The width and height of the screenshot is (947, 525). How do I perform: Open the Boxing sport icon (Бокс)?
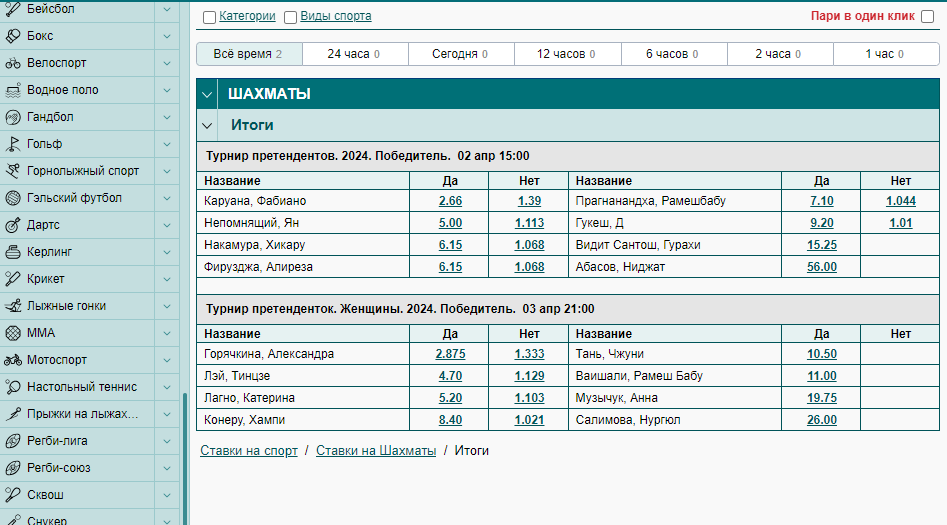[x=13, y=36]
